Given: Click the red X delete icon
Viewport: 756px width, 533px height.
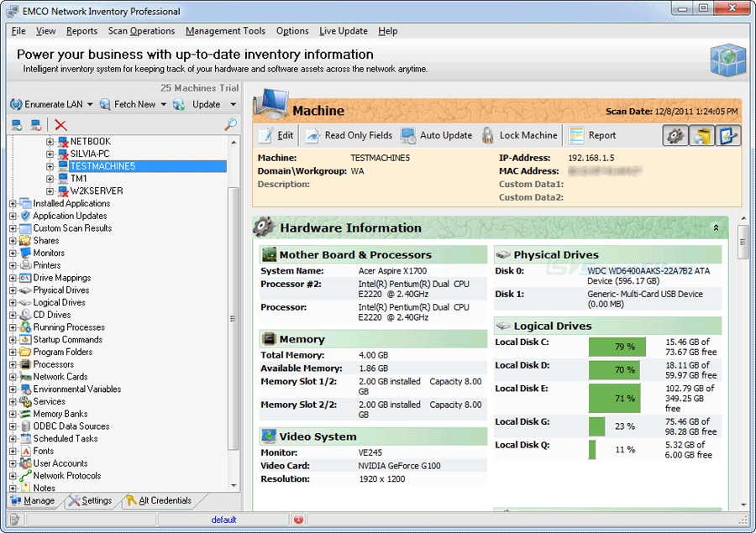Looking at the screenshot, I should [x=60, y=125].
